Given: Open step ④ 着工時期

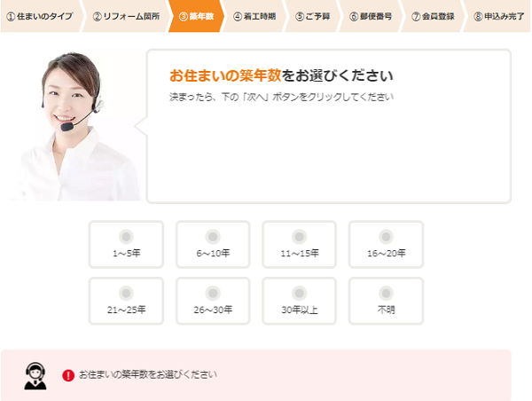Looking at the screenshot, I should (254, 16).
